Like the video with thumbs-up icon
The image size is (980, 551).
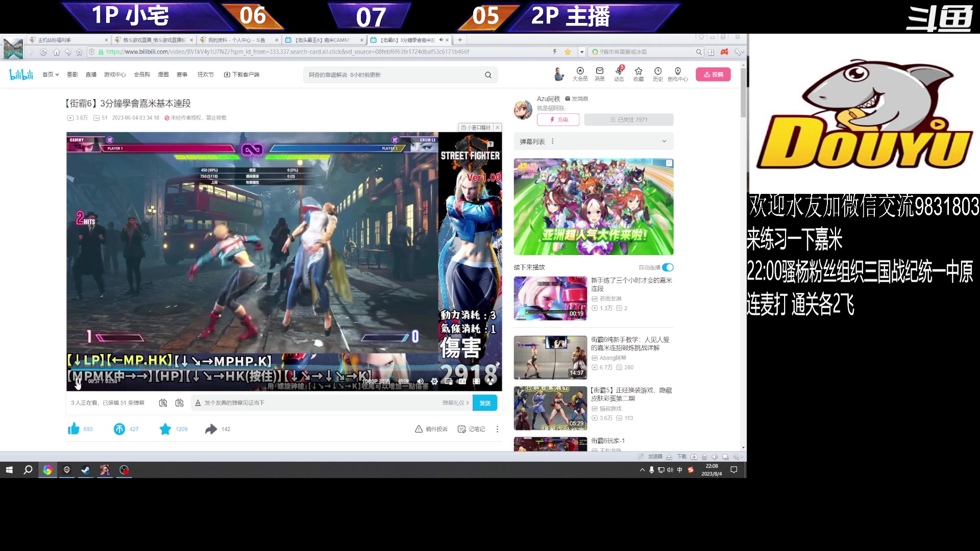coord(73,429)
